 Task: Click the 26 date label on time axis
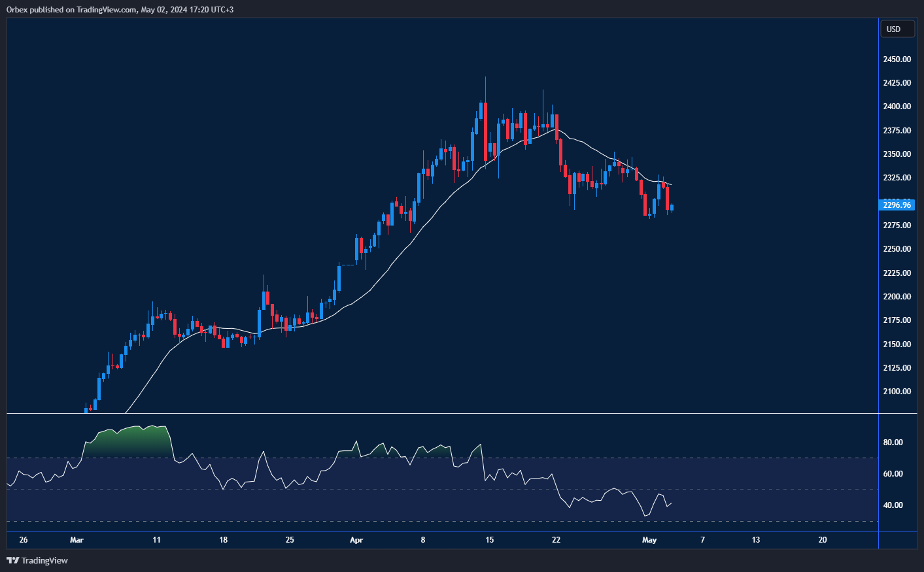point(24,540)
